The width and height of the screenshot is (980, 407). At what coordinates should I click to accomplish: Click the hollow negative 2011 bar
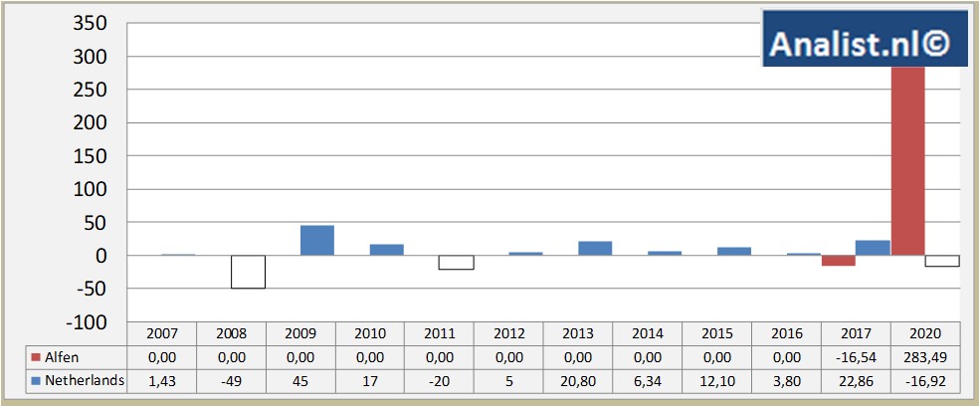tap(457, 263)
